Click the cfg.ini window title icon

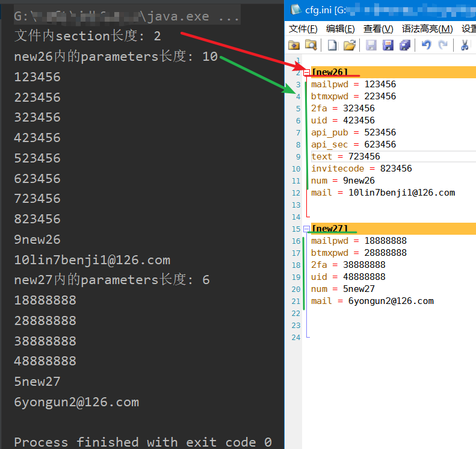pos(295,10)
